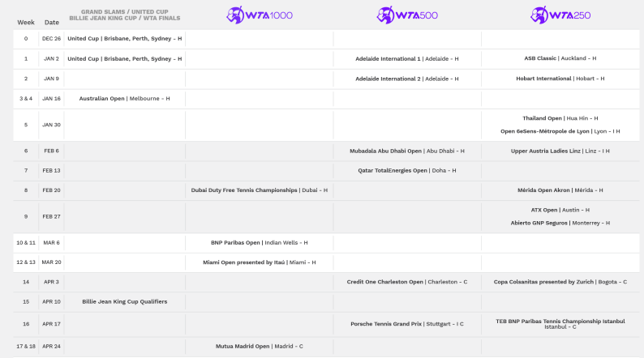Image resolution: width=644 pixels, height=358 pixels.
Task: Open Adelaide International 2 entry
Action: point(407,79)
